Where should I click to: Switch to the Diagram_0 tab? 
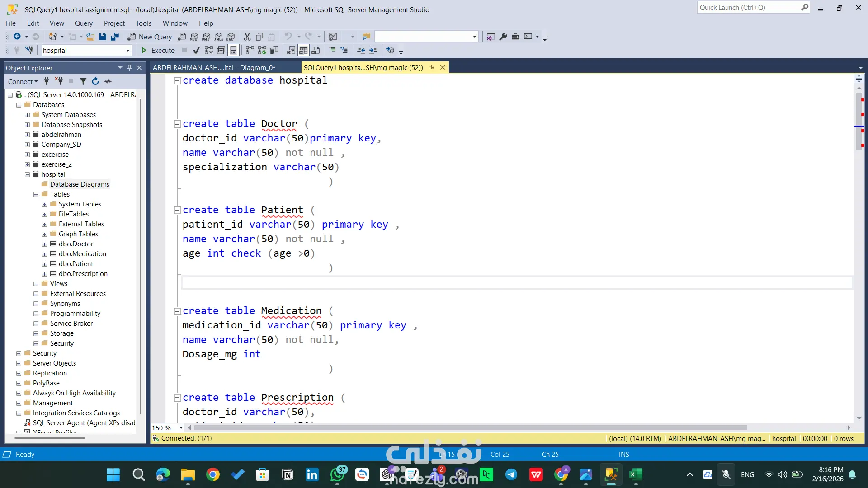[213, 67]
